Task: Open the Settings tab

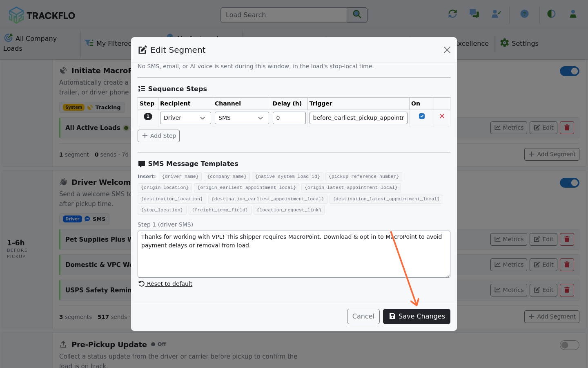Action: [x=519, y=43]
